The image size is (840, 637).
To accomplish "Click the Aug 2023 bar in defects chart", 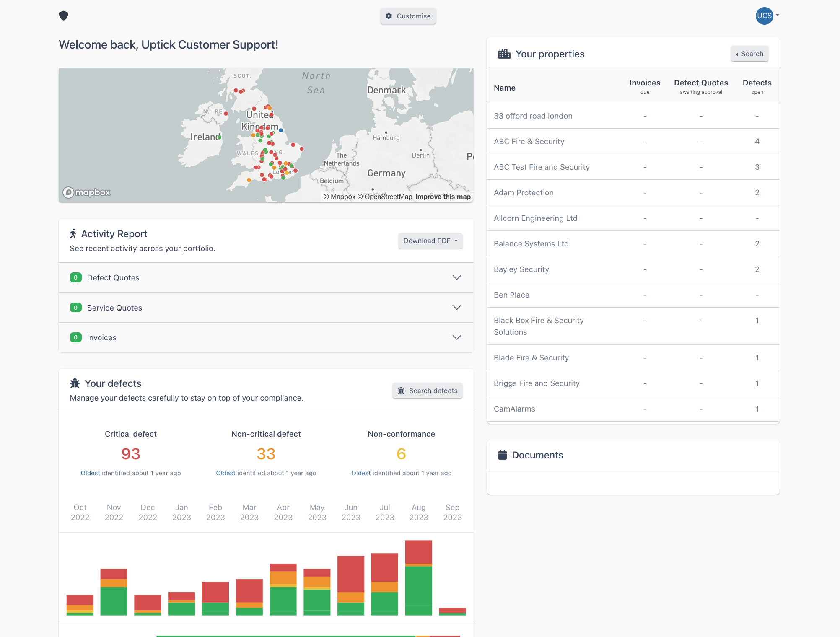I will click(418, 577).
